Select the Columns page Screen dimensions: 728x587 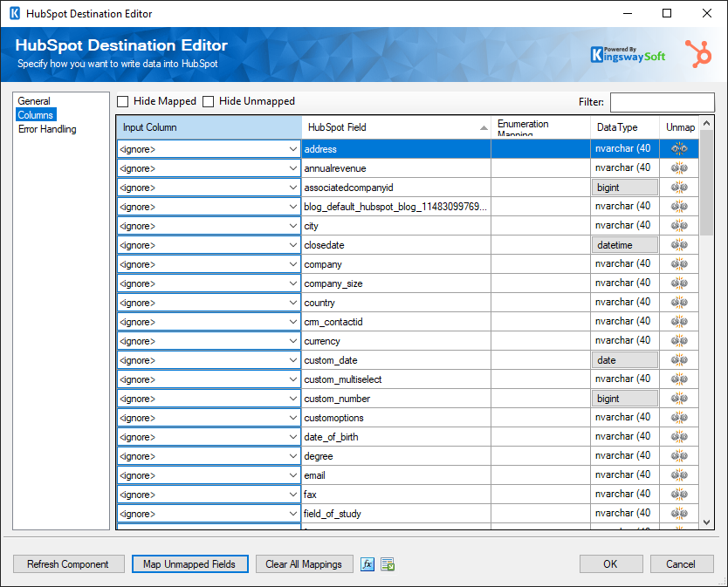pos(36,115)
